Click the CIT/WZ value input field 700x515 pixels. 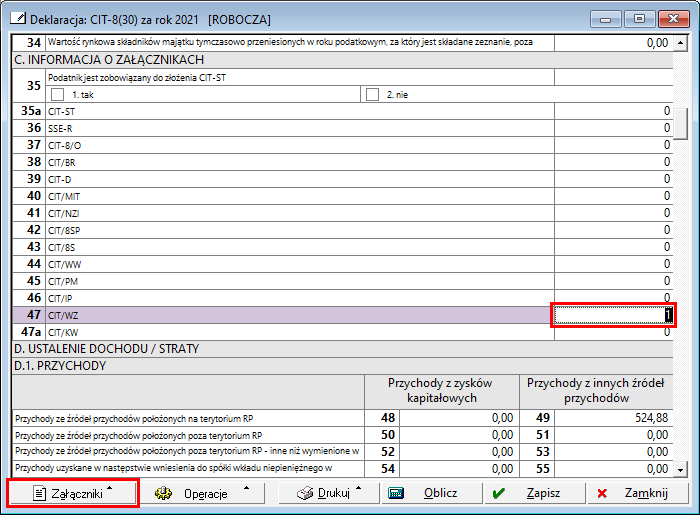(x=612, y=315)
